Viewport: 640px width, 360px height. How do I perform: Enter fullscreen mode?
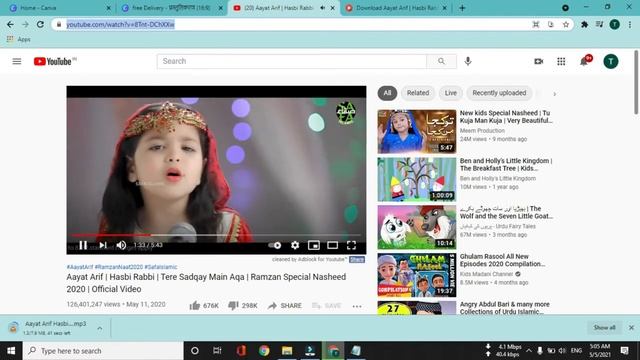tap(351, 245)
